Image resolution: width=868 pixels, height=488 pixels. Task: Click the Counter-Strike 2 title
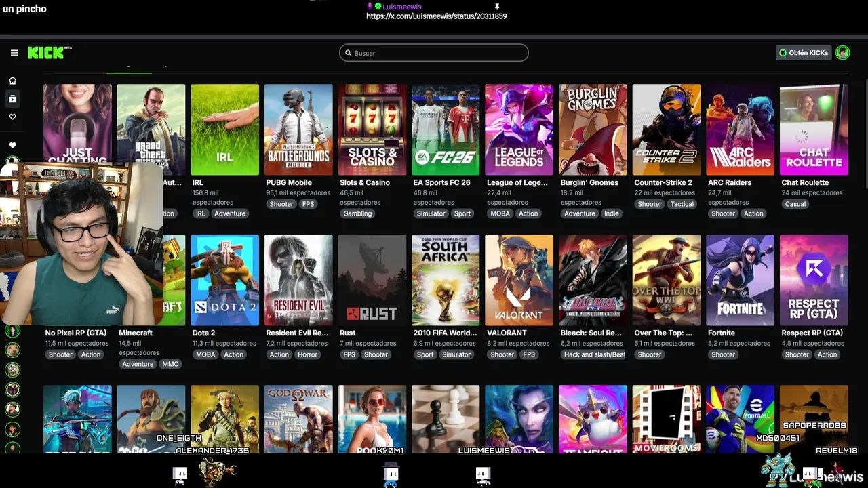pyautogui.click(x=663, y=182)
